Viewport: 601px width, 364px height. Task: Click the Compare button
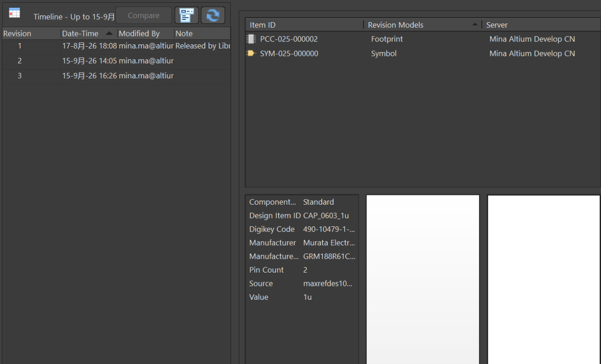click(144, 15)
